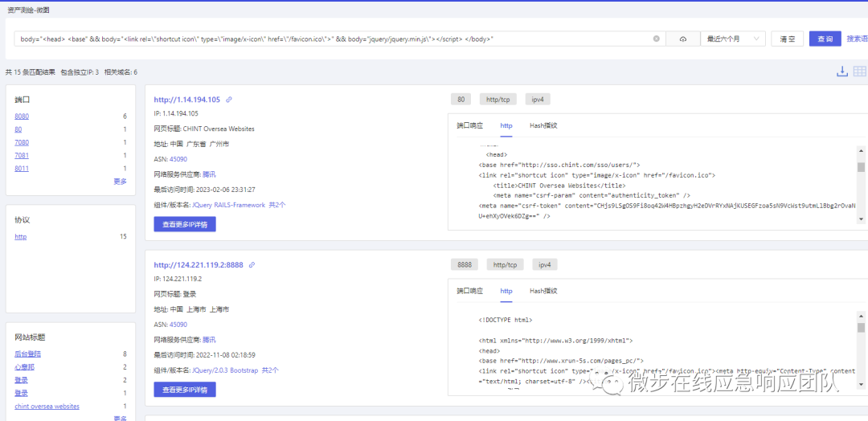
Task: Filter by site title chint oversea websites
Action: [47, 406]
